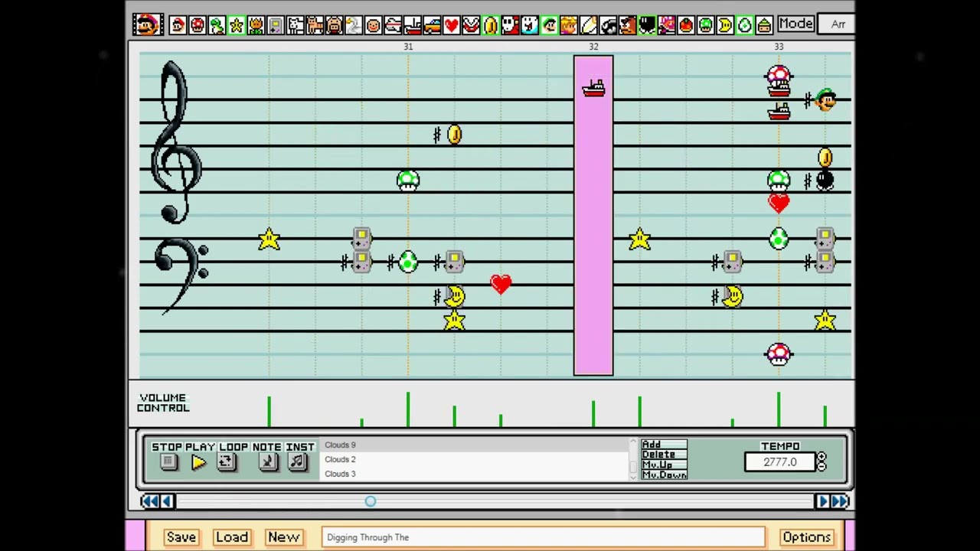Jump to song start with double-left arrow
This screenshot has width=980, height=551.
(150, 501)
